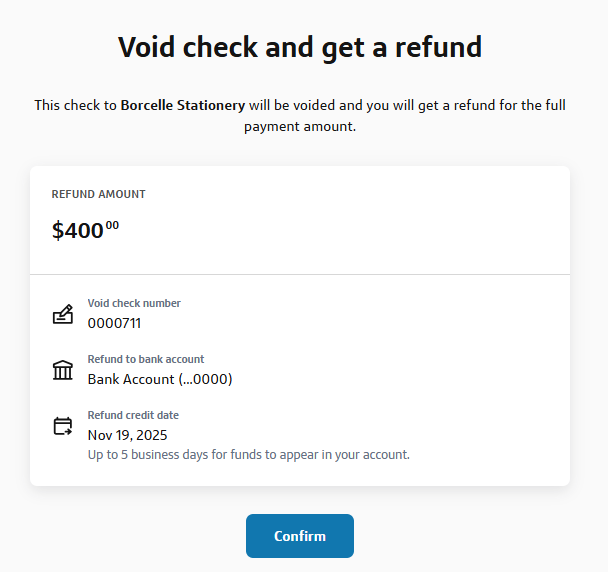Click the 'Refund credit date' label
The height and width of the screenshot is (572, 608).
click(x=133, y=415)
